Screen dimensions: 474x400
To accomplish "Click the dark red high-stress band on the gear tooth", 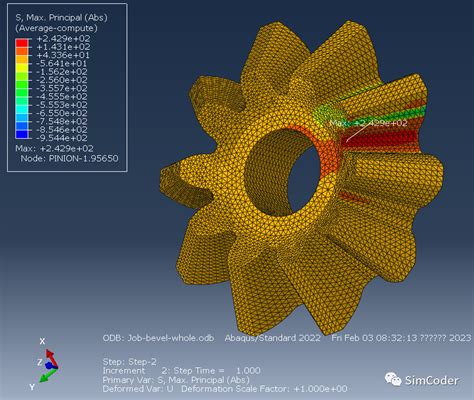I will 380,138.
